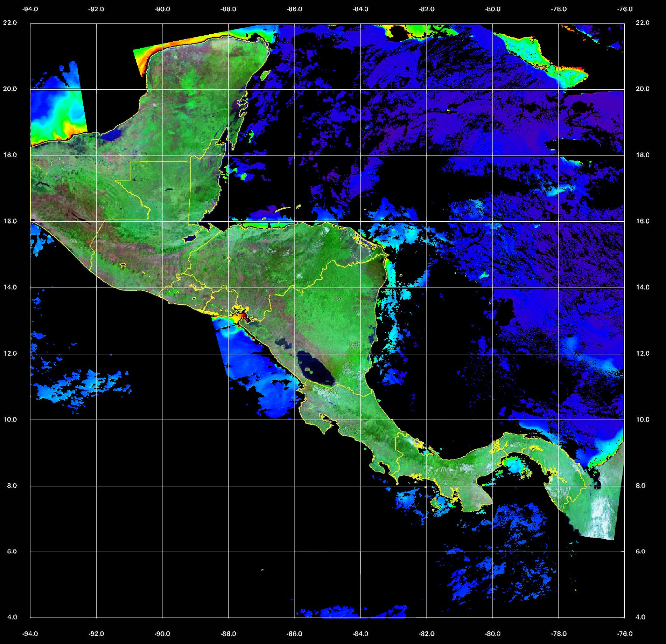
Task: Click the -86.0 label on the top axis
Action: click(294, 9)
